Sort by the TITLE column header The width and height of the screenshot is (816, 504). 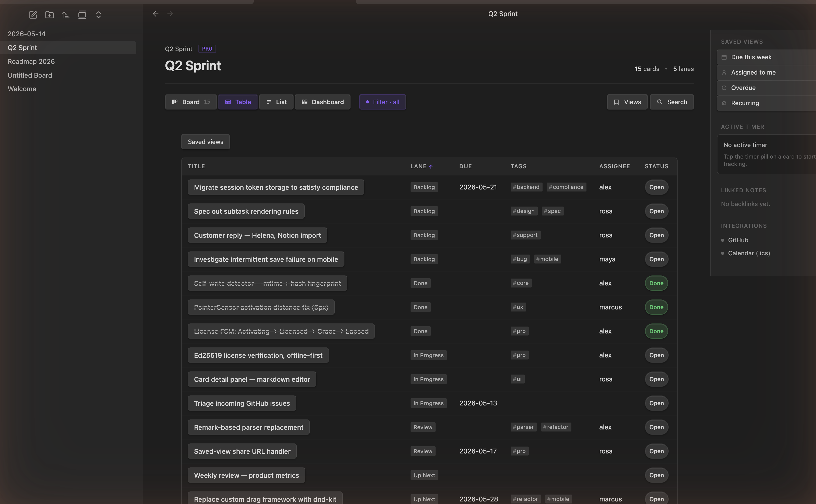tap(196, 166)
